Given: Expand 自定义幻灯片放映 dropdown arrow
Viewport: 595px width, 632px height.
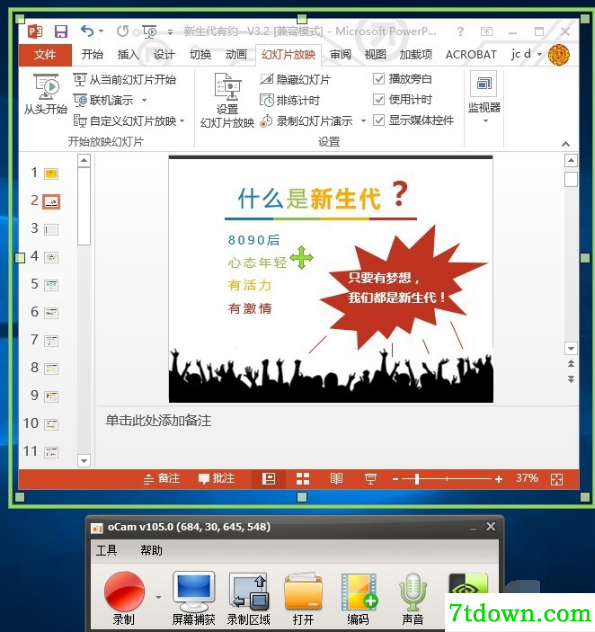Looking at the screenshot, I should point(182,121).
